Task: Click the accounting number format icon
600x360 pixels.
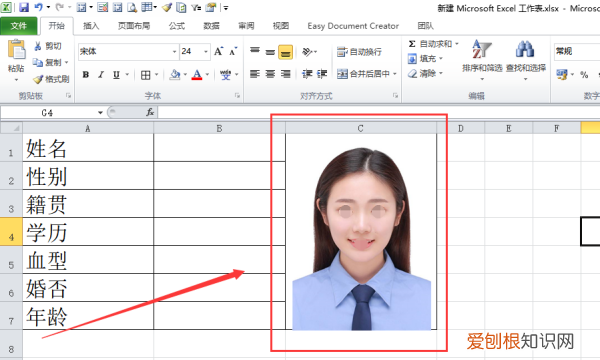Action: point(562,75)
